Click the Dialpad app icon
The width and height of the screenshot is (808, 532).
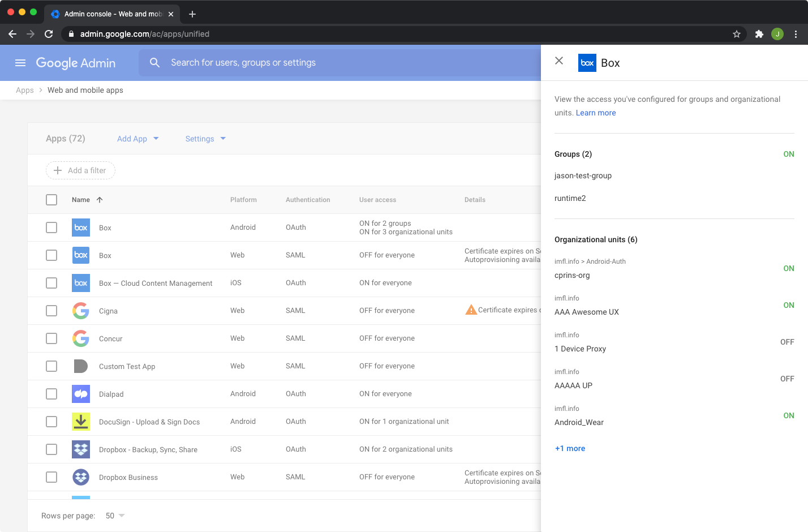coord(81,394)
